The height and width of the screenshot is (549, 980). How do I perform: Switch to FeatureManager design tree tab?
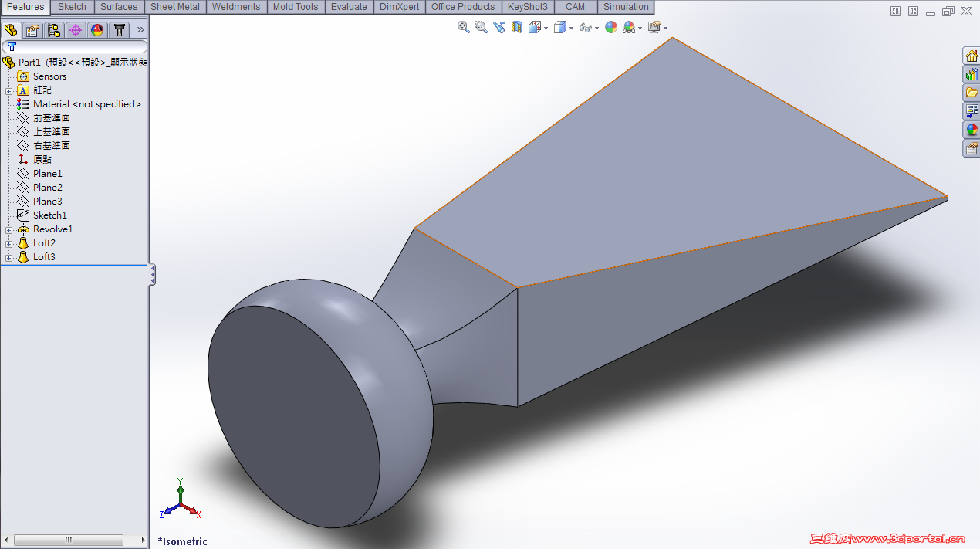[x=11, y=30]
